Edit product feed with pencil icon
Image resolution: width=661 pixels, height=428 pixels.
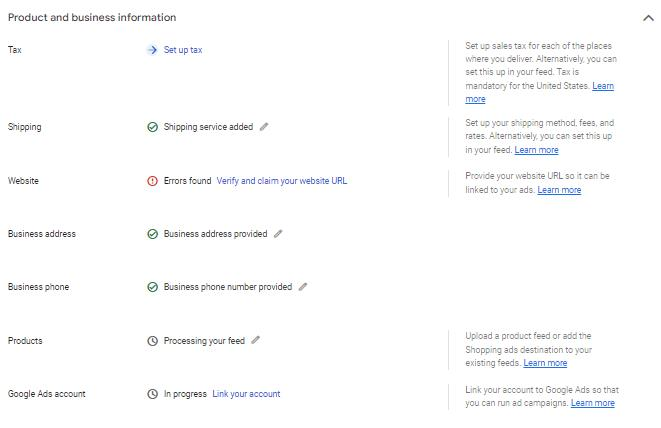(x=255, y=340)
